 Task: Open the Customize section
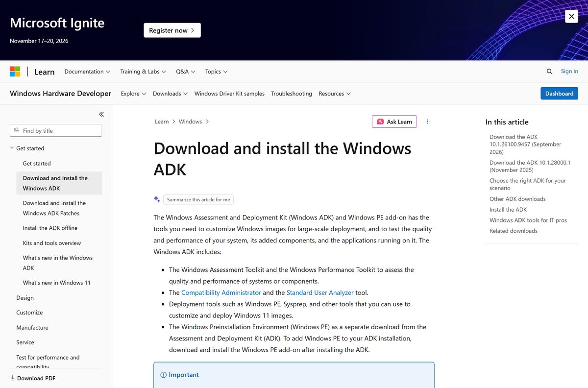point(29,313)
